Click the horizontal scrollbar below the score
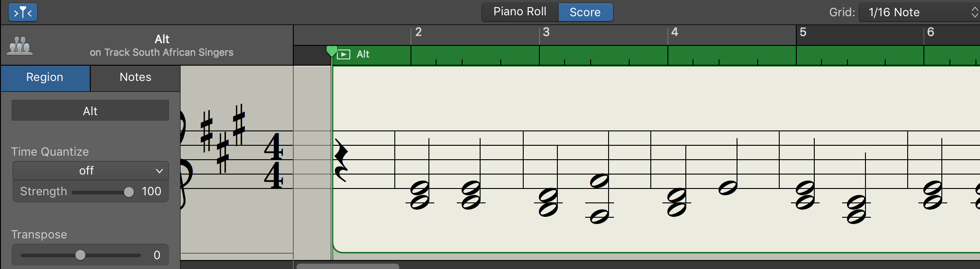Viewport: 980px width, 269px height. click(x=348, y=266)
